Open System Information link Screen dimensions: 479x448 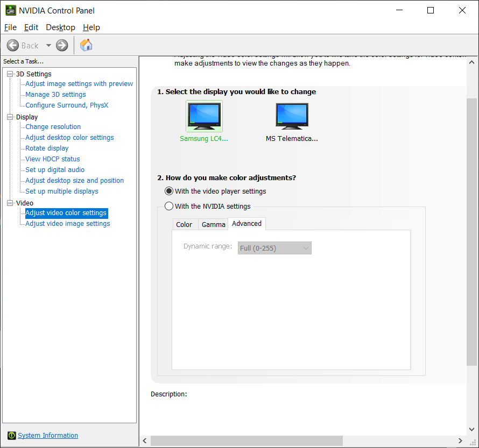(x=48, y=436)
